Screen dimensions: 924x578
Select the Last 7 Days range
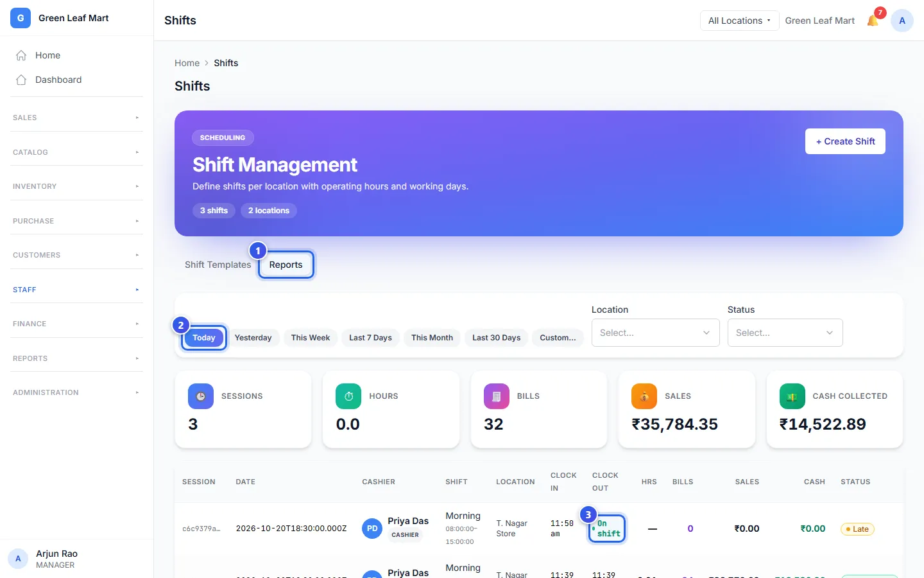pos(370,338)
